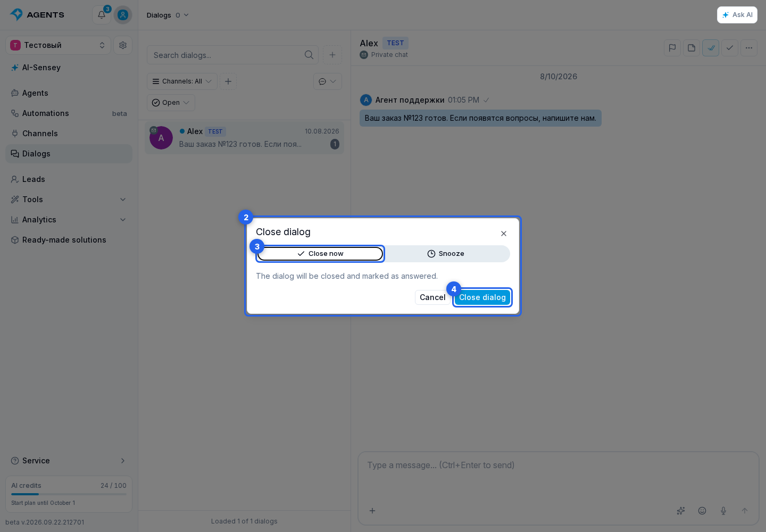Click the Search dialogs input field

tap(232, 55)
